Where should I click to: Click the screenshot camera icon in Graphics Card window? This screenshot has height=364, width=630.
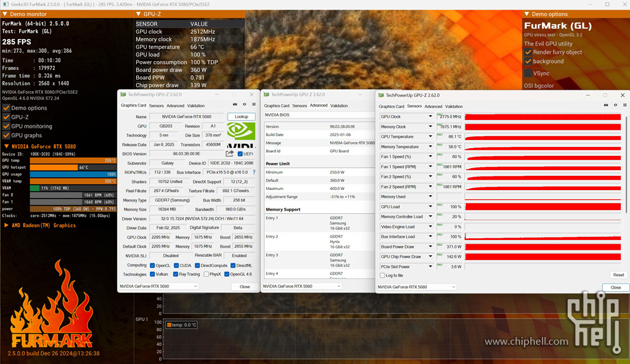click(x=235, y=105)
